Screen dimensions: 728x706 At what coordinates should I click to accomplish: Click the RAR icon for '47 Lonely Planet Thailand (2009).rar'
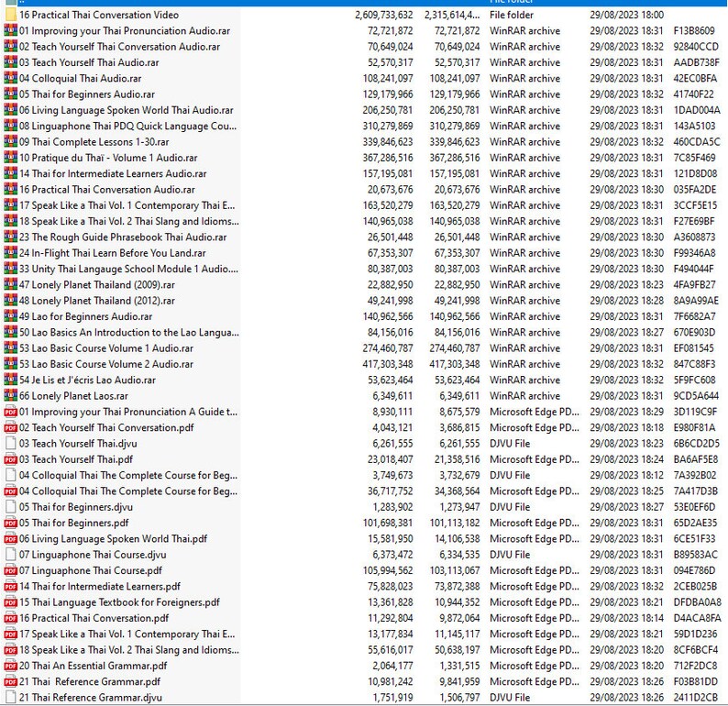[x=11, y=284]
